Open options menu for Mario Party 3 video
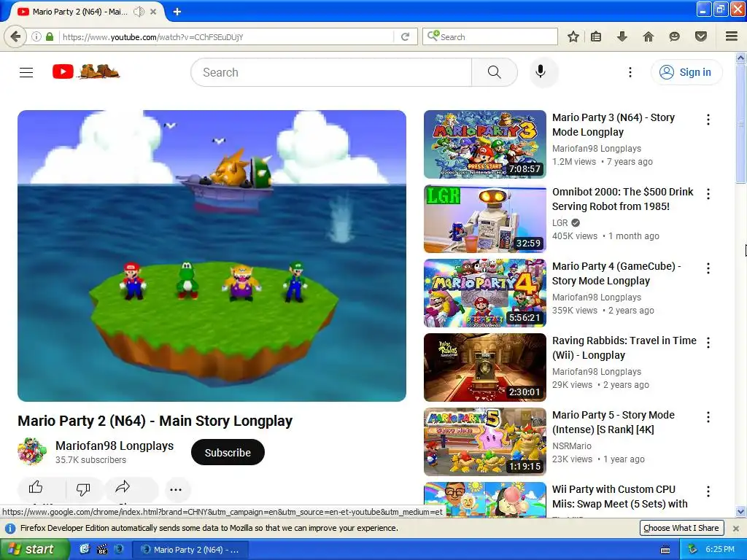Image resolution: width=747 pixels, height=560 pixels. pyautogui.click(x=708, y=120)
